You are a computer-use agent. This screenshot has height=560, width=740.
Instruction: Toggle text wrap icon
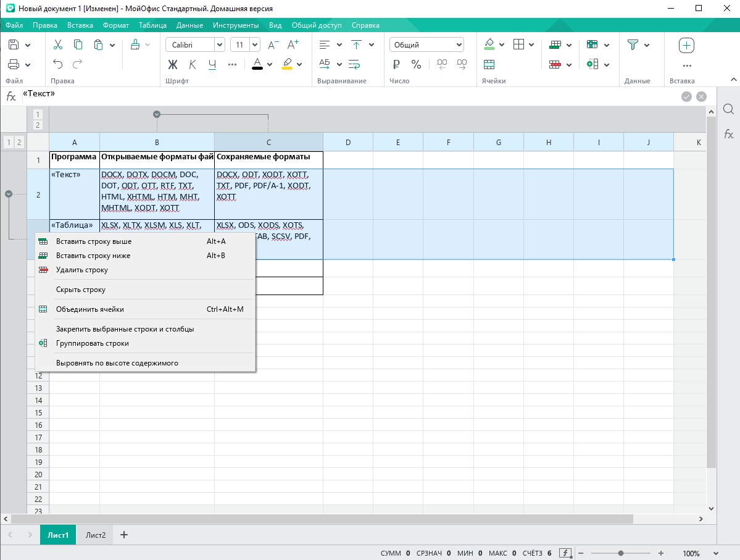point(354,65)
